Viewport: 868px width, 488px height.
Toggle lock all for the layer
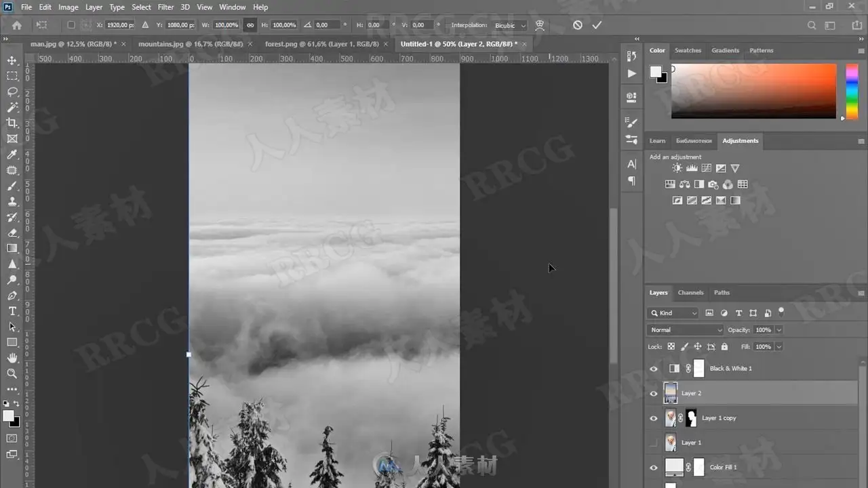pos(724,346)
